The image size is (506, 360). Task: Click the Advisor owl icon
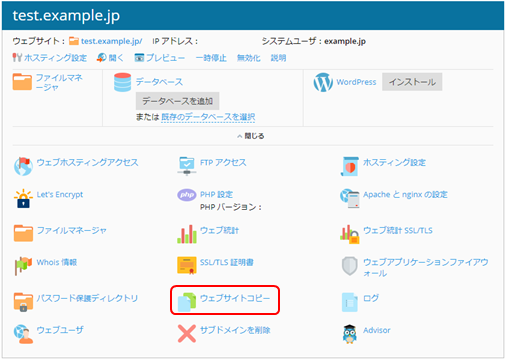pos(350,334)
